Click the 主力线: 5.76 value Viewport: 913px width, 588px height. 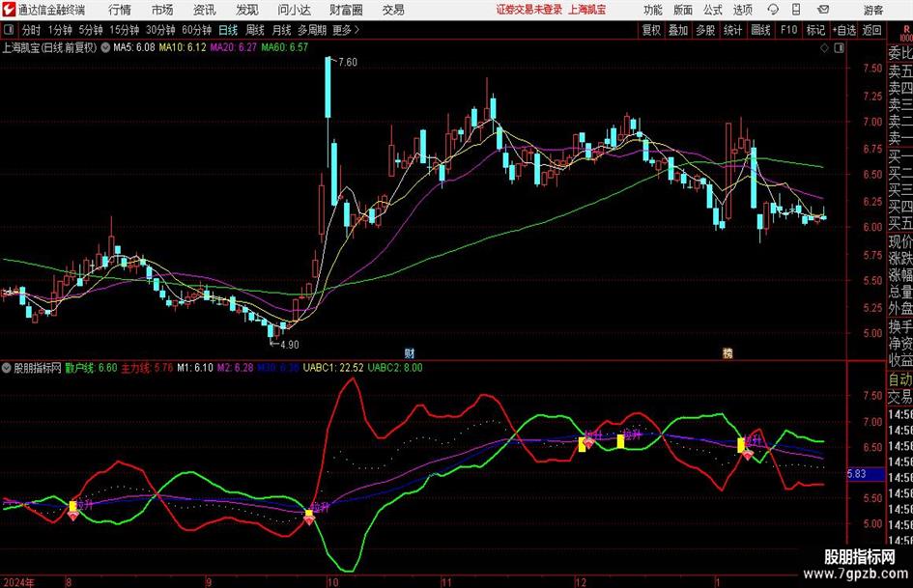[x=147, y=368]
